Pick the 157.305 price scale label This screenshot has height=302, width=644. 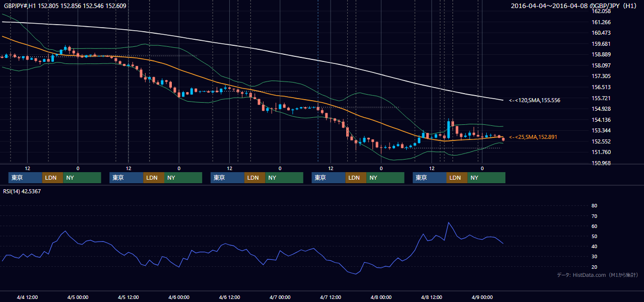[x=601, y=76]
